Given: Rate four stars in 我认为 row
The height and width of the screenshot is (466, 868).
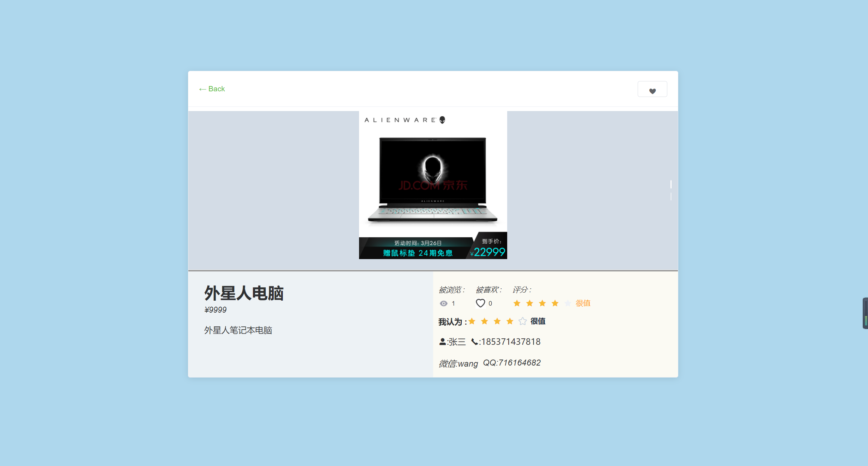Looking at the screenshot, I should [510, 321].
